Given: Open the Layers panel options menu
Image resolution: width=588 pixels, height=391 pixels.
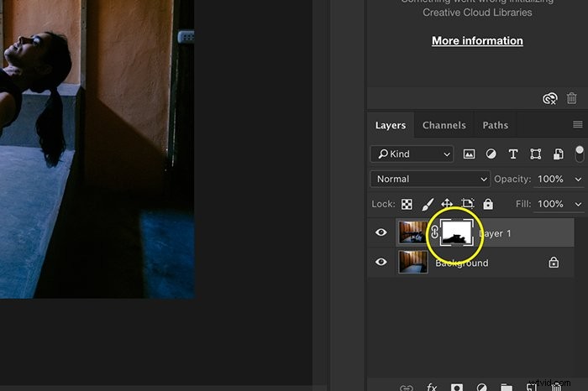Looking at the screenshot, I should tap(578, 124).
